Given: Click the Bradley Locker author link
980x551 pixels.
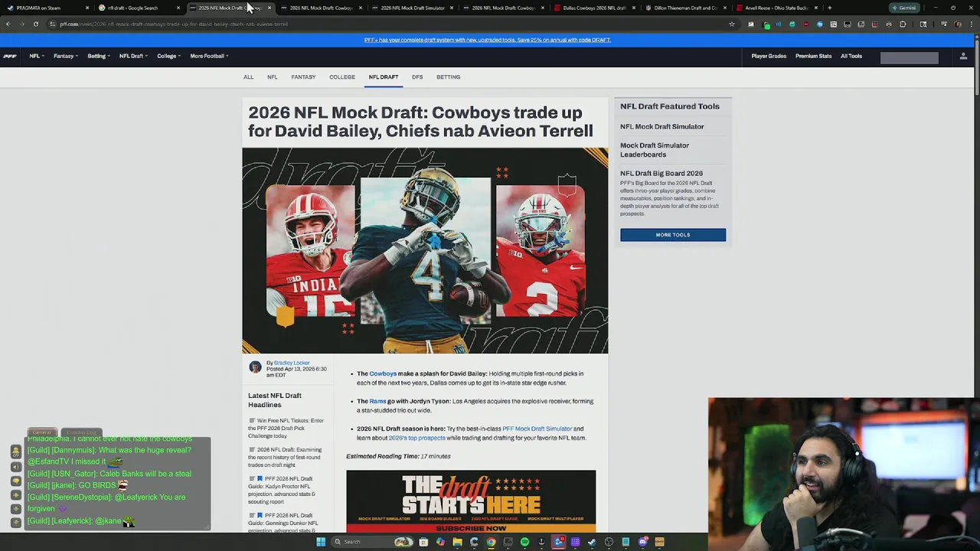Looking at the screenshot, I should point(292,363).
